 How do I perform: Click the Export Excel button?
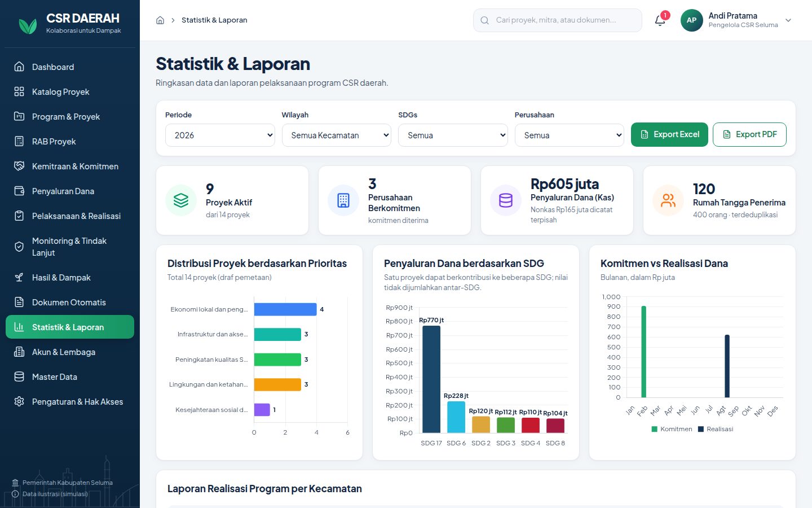669,134
